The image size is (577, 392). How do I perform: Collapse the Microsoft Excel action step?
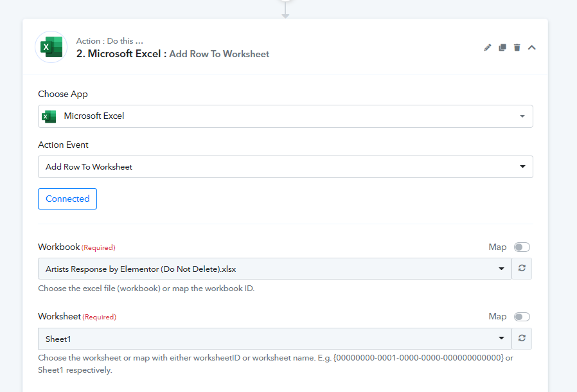pyautogui.click(x=532, y=48)
